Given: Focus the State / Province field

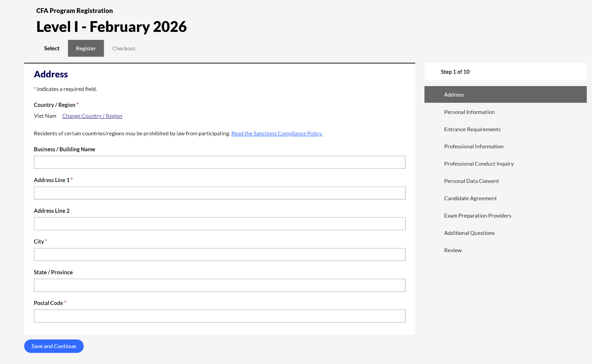Looking at the screenshot, I should [x=219, y=285].
